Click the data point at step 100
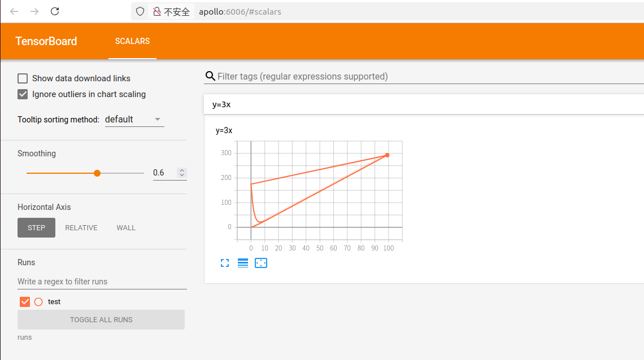The image size is (644, 360). click(x=387, y=155)
